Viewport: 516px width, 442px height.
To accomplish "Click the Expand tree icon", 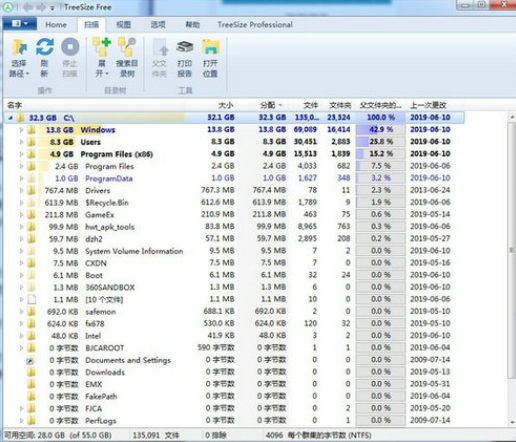I will [101, 47].
